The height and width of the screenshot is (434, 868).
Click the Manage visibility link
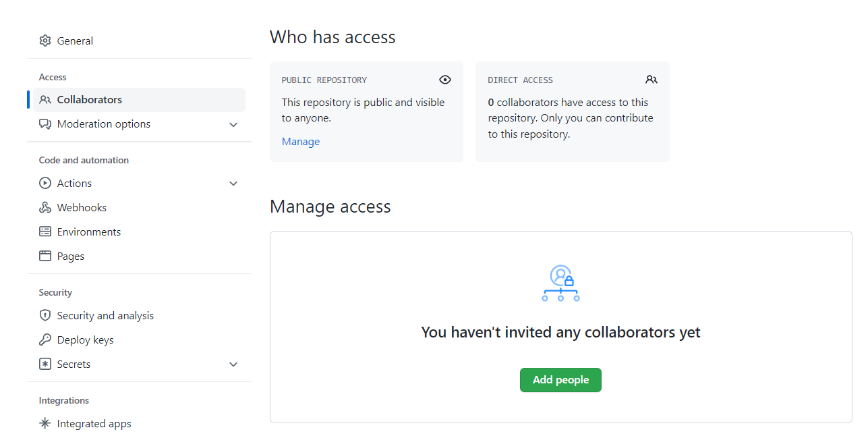pos(301,142)
